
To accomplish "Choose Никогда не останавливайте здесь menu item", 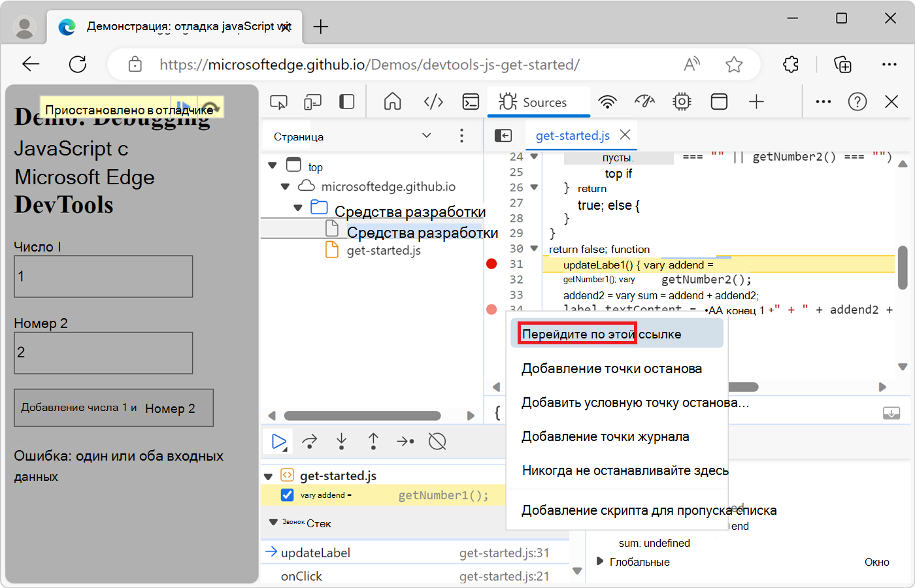I will tap(617, 470).
